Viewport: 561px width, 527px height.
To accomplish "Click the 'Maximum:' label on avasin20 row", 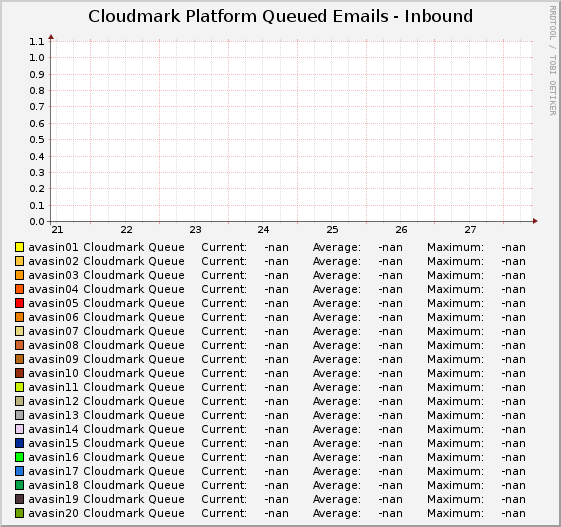I will (x=455, y=513).
